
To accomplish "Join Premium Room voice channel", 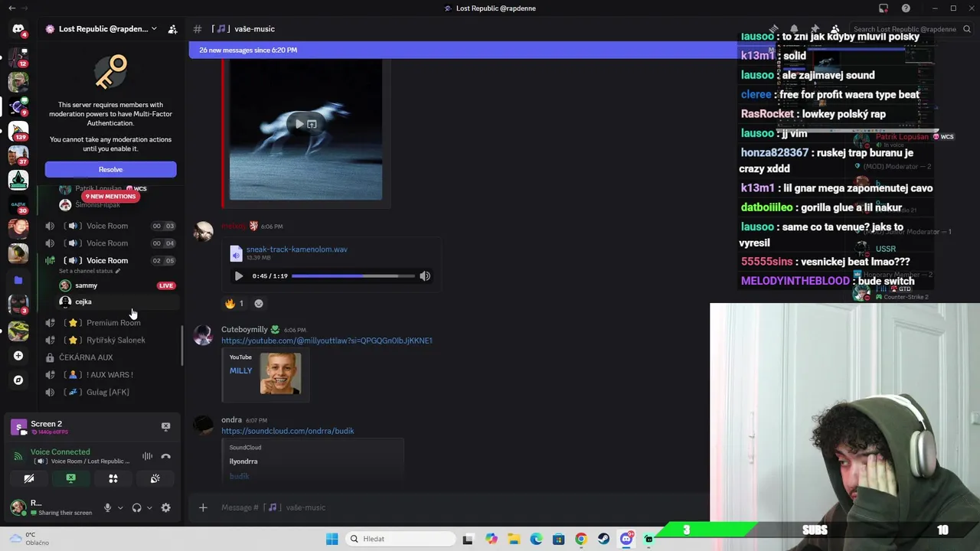I will [109, 323].
